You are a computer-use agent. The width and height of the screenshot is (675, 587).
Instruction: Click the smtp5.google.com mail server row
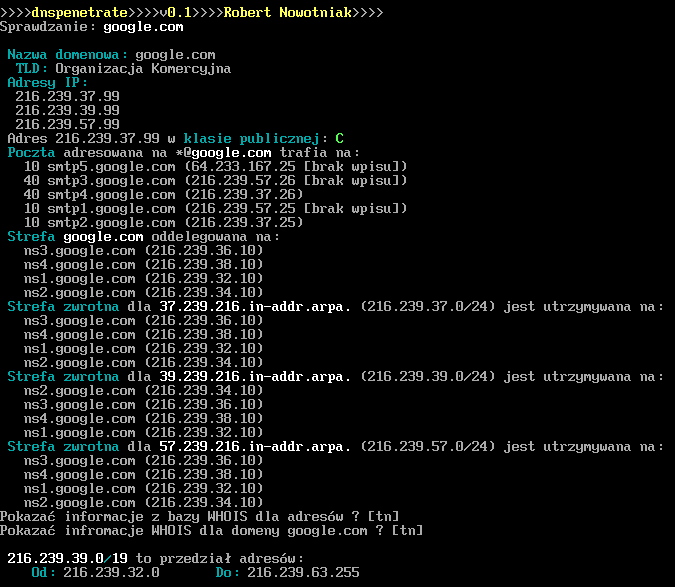point(215,167)
